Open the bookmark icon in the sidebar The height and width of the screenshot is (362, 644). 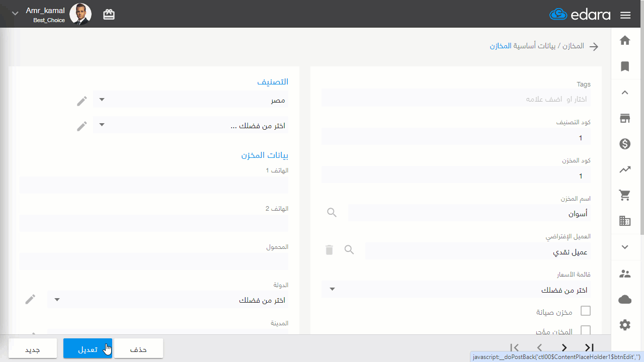(x=625, y=66)
